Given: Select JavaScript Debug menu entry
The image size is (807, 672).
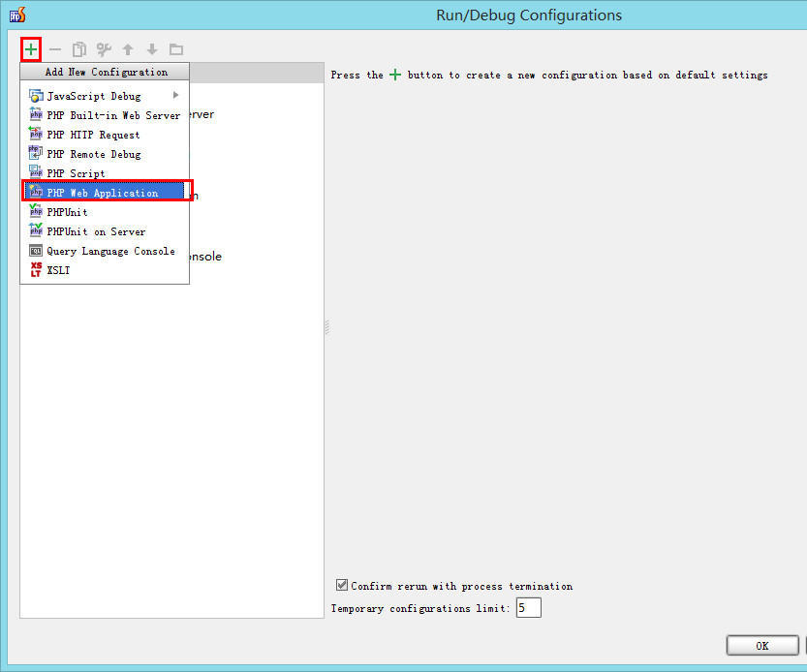Looking at the screenshot, I should point(105,96).
